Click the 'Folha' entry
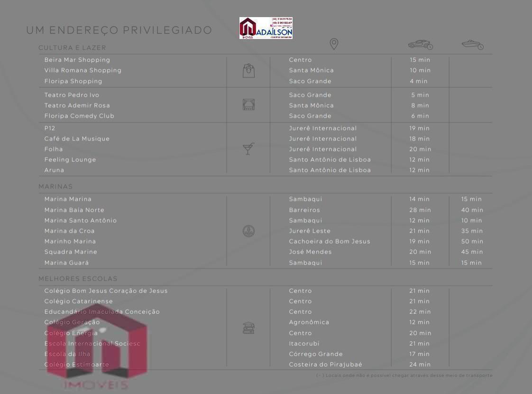The height and width of the screenshot is (394, 532). [54, 149]
